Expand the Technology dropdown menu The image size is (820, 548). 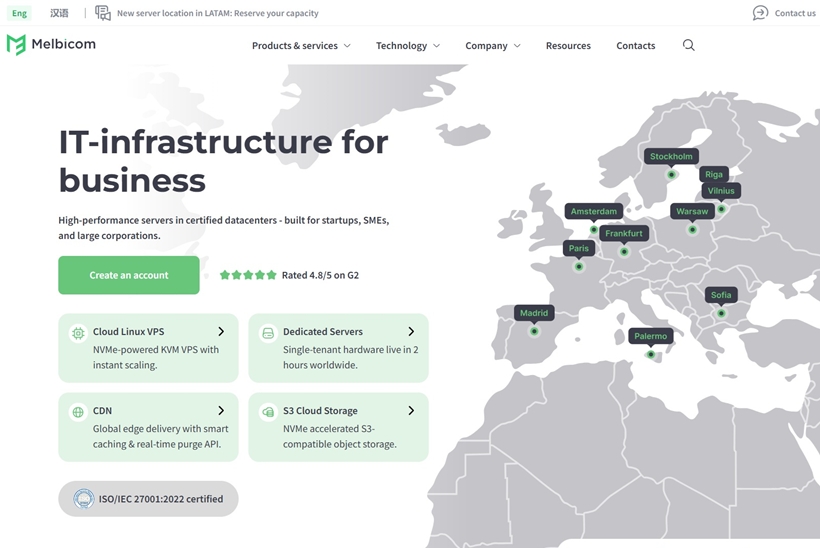[408, 45]
